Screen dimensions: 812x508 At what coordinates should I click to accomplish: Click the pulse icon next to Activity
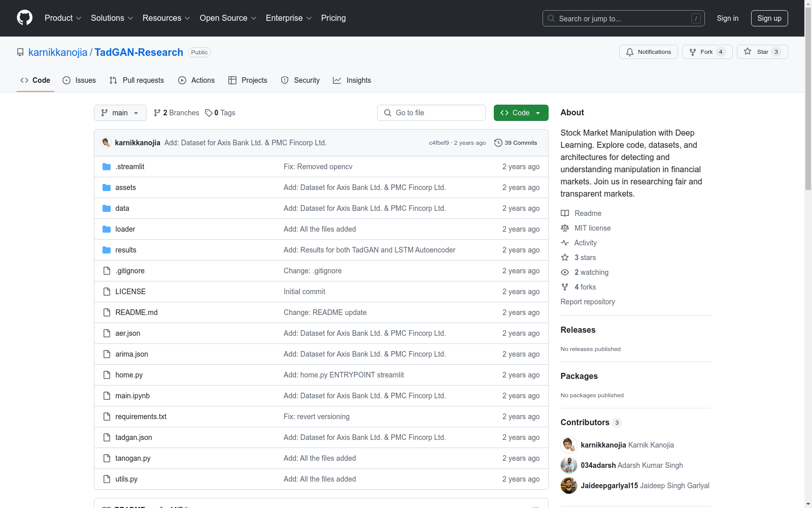click(x=565, y=243)
